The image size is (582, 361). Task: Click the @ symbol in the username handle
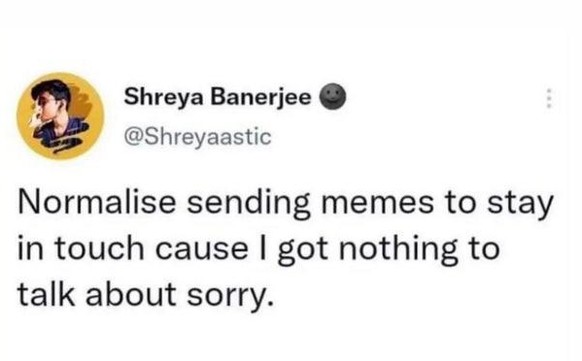132,138
